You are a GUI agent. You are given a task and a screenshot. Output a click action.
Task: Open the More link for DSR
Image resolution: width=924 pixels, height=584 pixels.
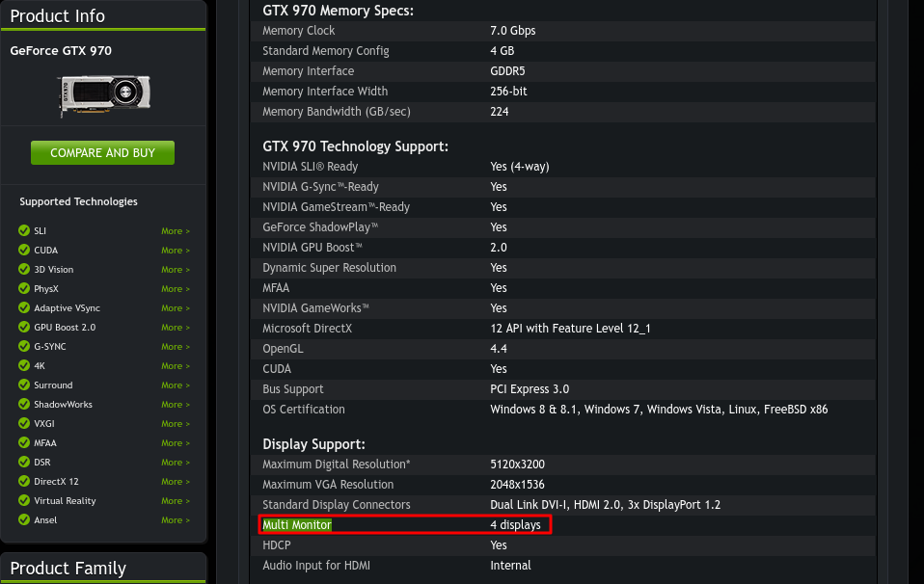coord(176,463)
